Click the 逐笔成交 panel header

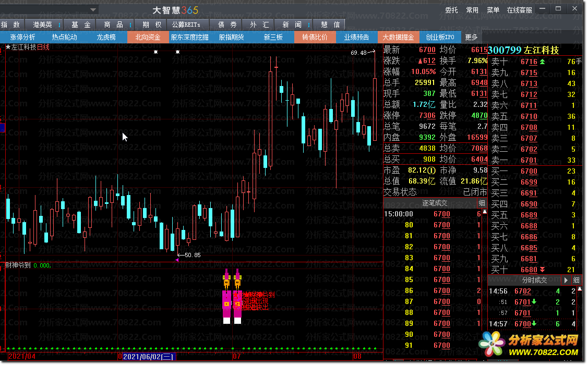[434, 203]
